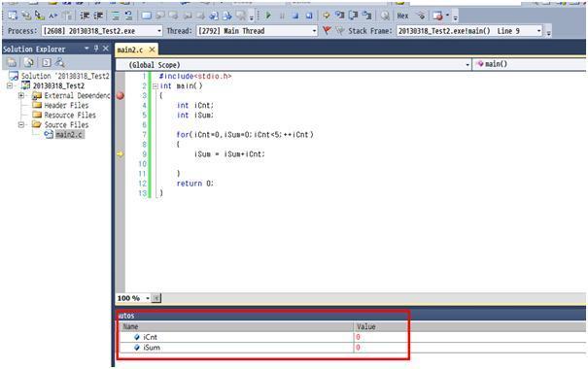Click the Uncomment Selection icon

128,16
